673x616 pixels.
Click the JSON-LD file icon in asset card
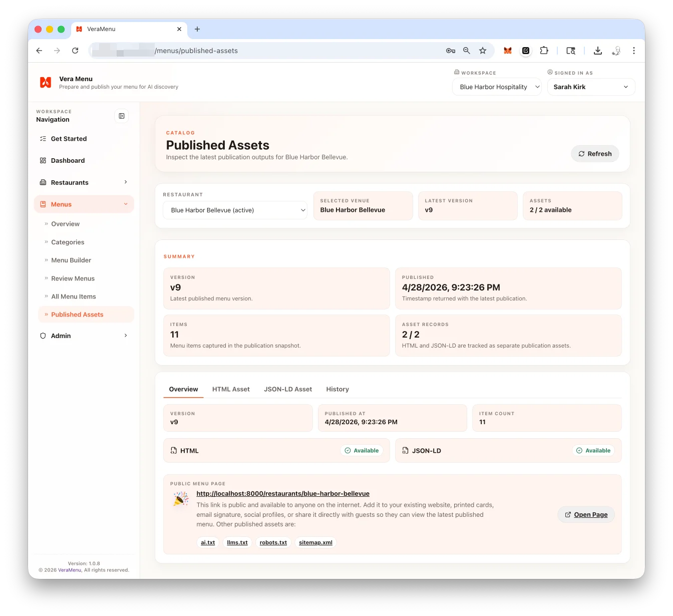click(x=406, y=451)
